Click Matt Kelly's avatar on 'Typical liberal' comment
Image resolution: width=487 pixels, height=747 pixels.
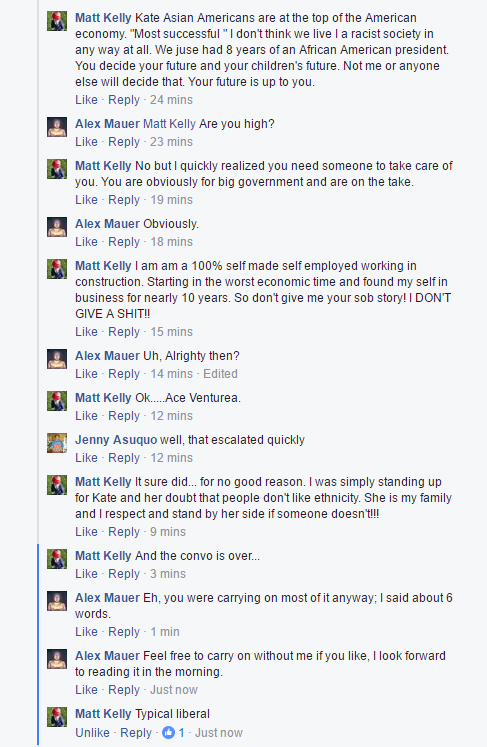(57, 717)
